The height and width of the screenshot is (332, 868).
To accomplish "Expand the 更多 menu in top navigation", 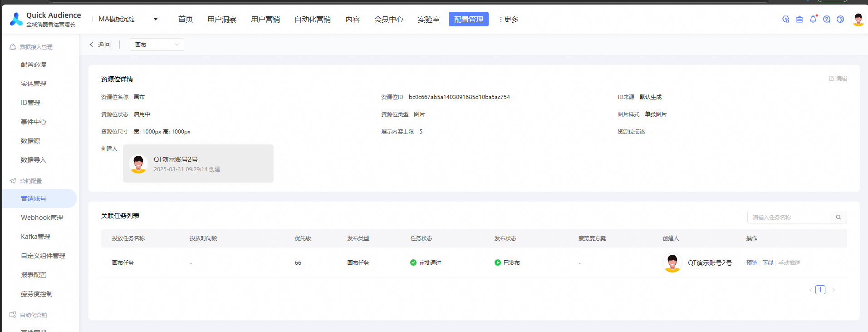I will tap(509, 19).
